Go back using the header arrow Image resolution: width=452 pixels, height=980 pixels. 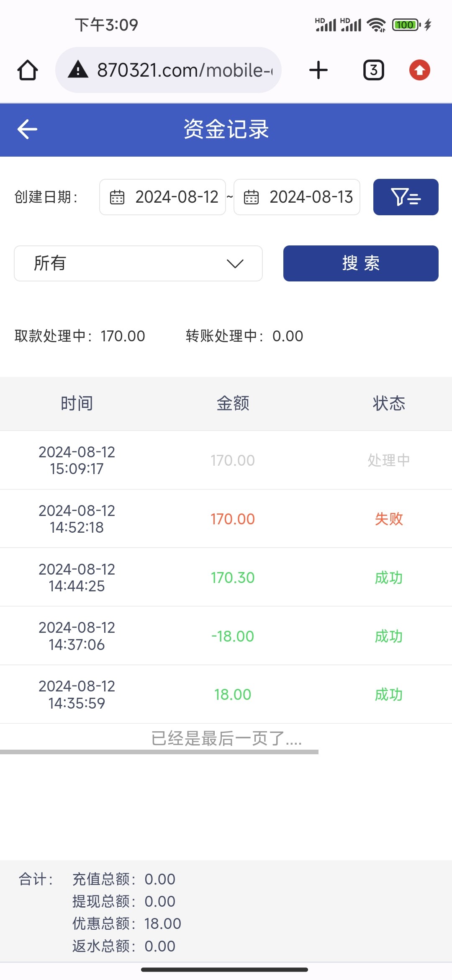(28, 129)
